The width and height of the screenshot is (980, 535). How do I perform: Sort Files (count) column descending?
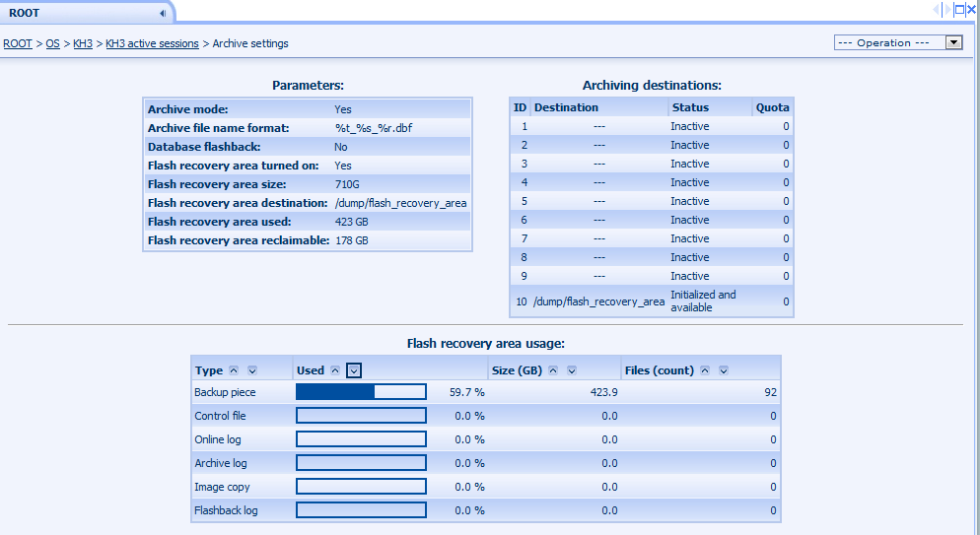[x=724, y=370]
